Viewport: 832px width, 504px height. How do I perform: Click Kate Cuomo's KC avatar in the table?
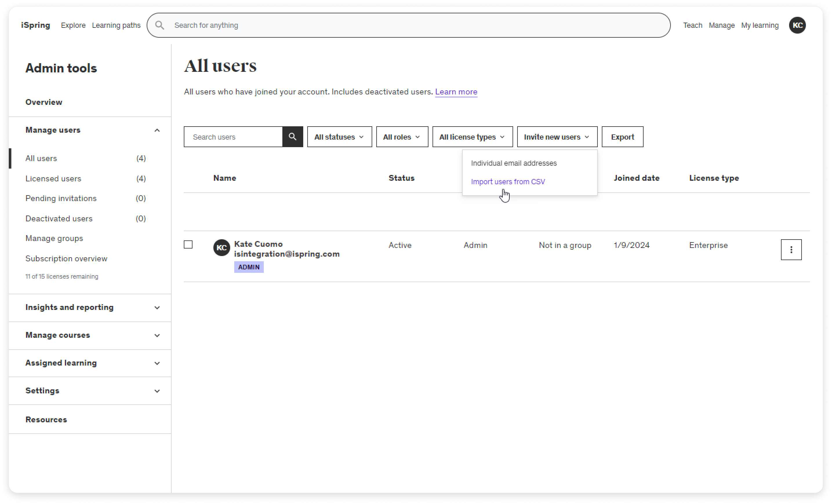[221, 248]
